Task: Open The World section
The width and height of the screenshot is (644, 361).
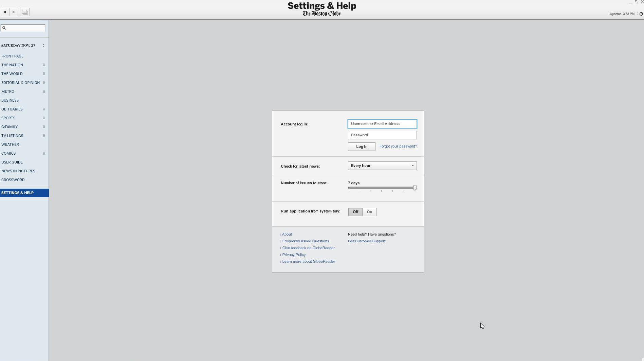Action: click(12, 74)
